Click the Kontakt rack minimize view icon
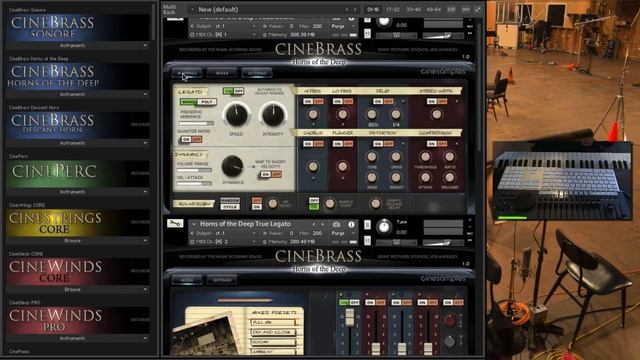This screenshot has width=640, height=360. pyautogui.click(x=477, y=9)
